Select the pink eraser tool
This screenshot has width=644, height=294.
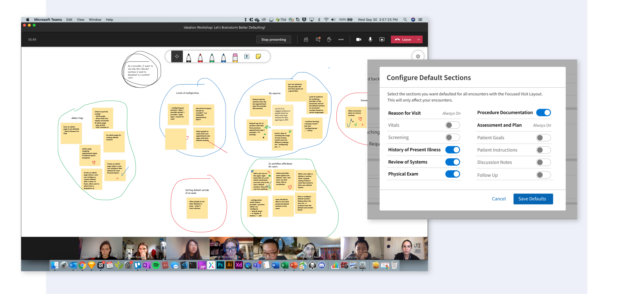coord(235,57)
